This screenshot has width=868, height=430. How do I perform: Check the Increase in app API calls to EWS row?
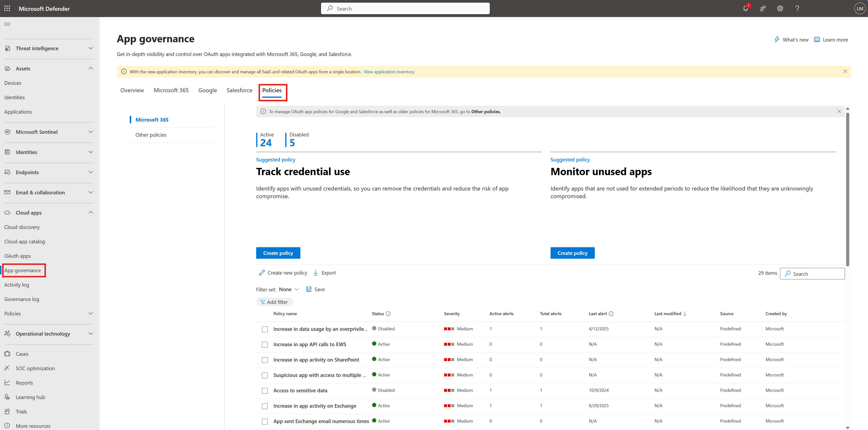pos(265,344)
